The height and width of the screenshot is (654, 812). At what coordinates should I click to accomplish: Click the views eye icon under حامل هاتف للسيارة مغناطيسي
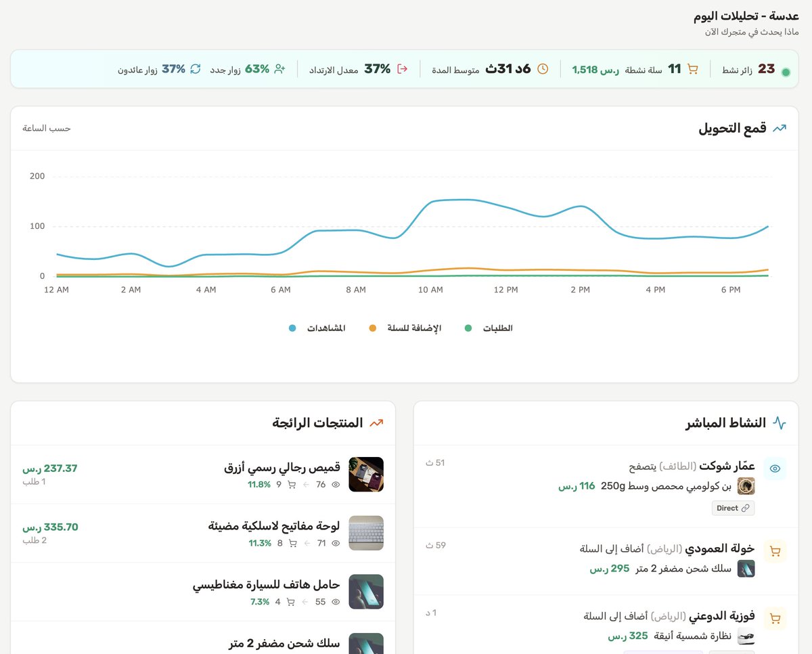(336, 602)
